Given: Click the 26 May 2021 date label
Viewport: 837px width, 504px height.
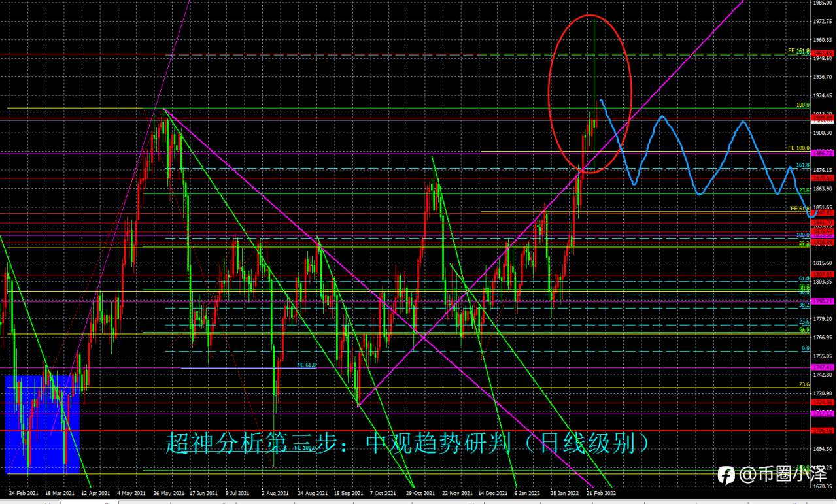Looking at the screenshot, I should pyautogui.click(x=168, y=493).
